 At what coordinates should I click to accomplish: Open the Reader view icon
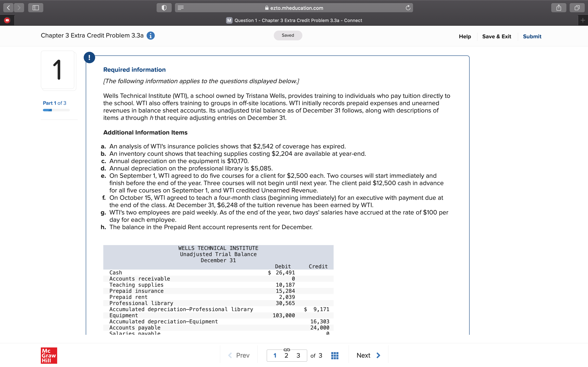(180, 8)
